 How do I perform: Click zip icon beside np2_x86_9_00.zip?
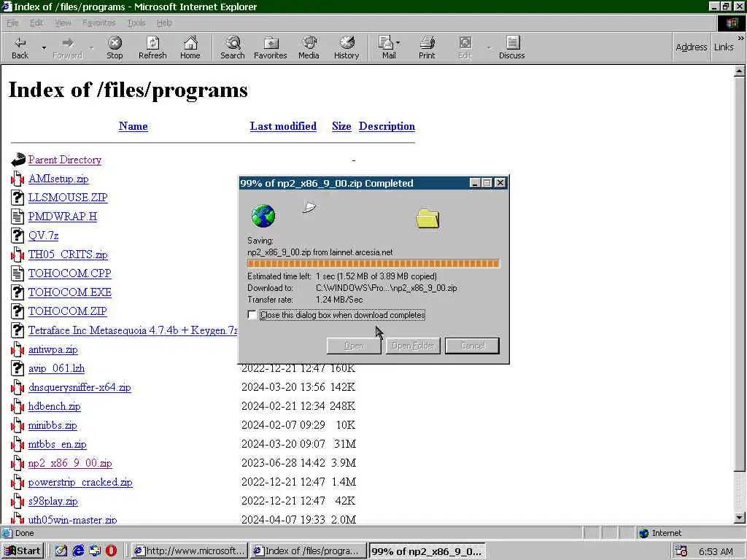click(x=18, y=463)
